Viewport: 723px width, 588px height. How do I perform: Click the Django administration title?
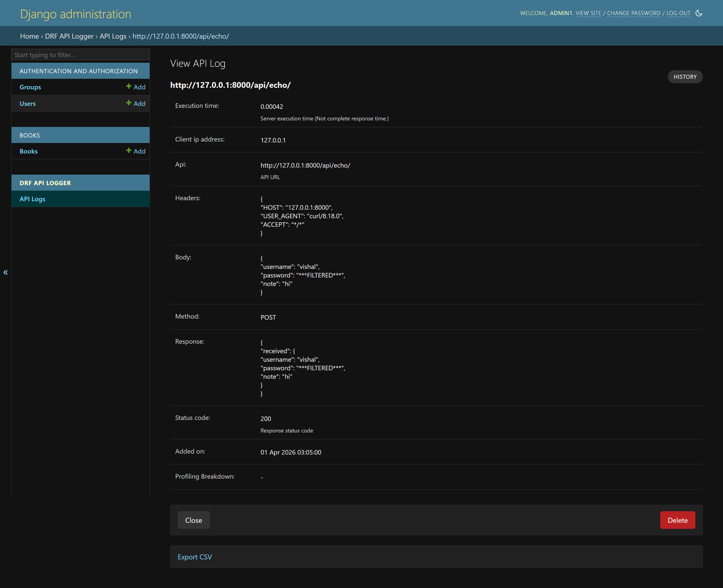(x=76, y=14)
